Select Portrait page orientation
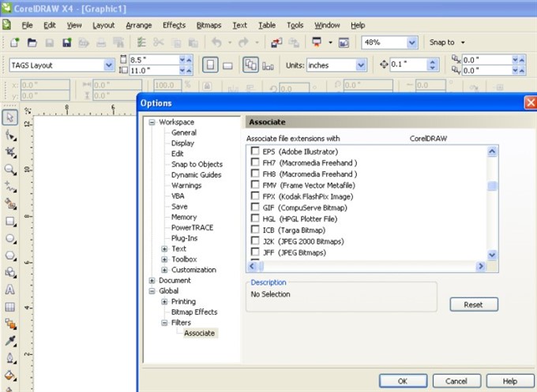This screenshot has height=392, width=537. click(x=210, y=65)
